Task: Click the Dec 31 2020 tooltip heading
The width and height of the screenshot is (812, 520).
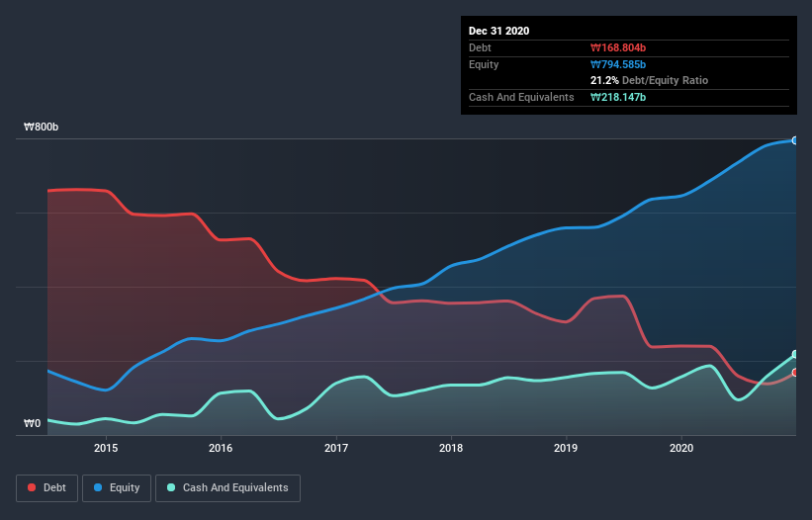Action: 498,31
